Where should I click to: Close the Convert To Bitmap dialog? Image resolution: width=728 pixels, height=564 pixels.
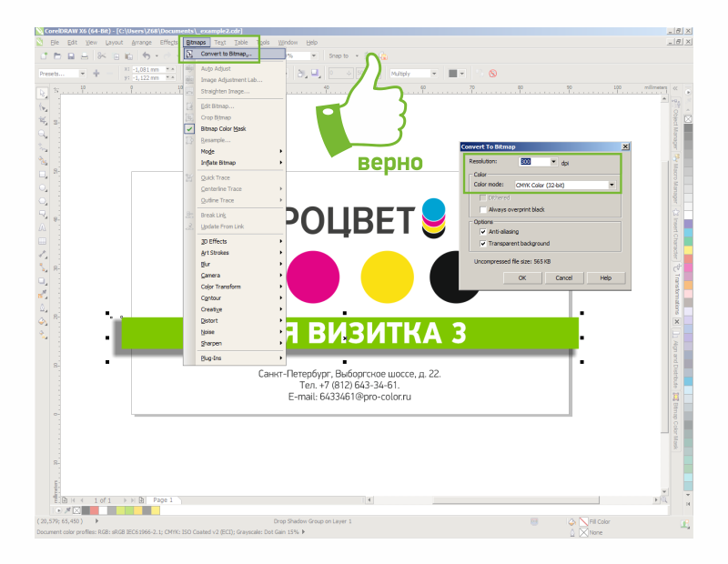[625, 146]
